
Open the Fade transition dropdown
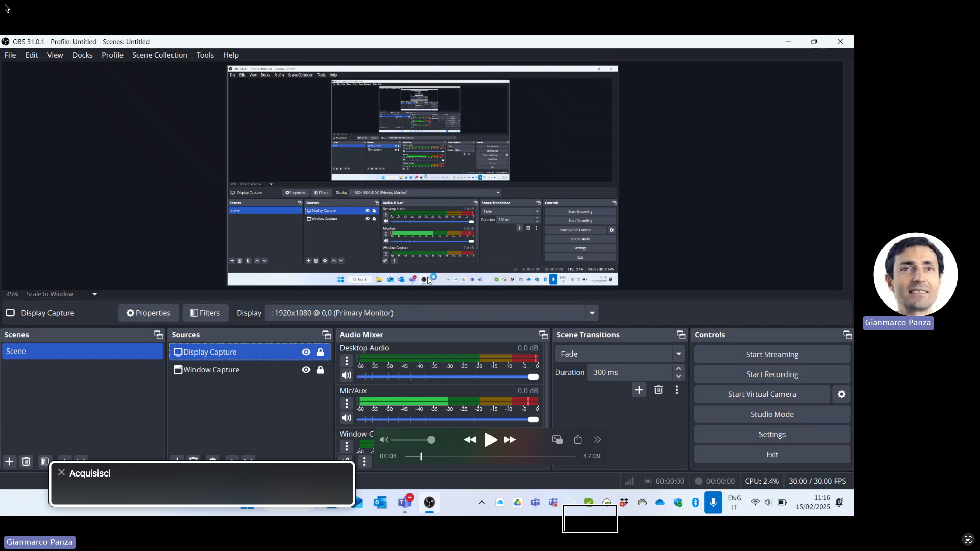679,354
